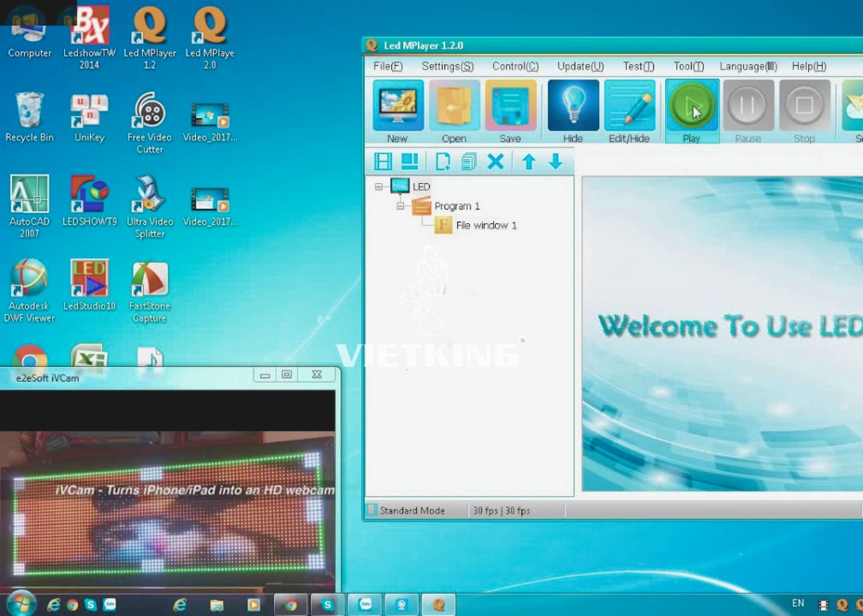The image size is (863, 616).
Task: Click the Stop playback button
Action: [804, 111]
